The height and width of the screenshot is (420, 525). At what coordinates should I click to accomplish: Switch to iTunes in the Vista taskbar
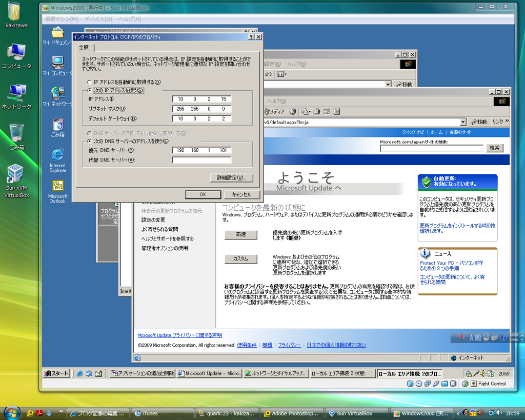tap(163, 413)
